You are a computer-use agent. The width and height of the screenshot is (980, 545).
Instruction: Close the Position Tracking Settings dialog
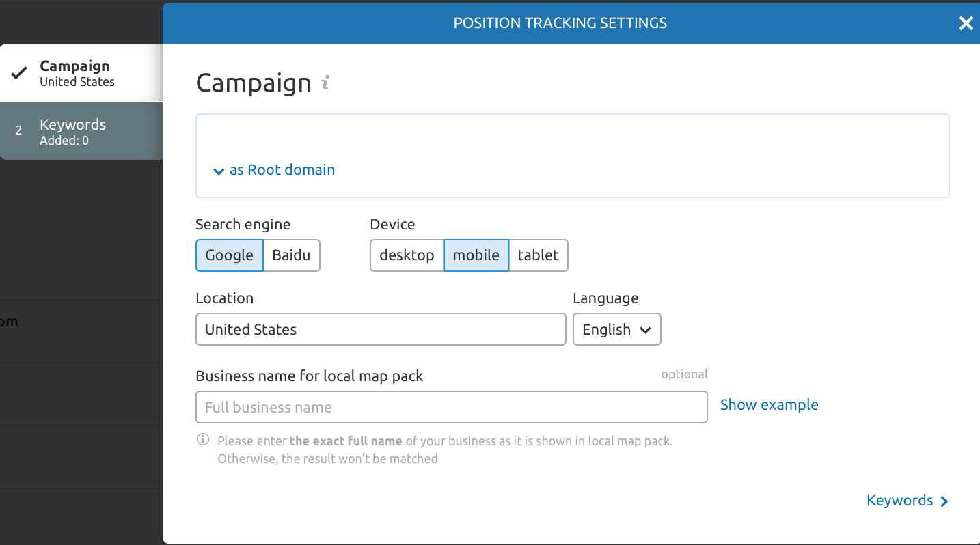click(x=966, y=23)
